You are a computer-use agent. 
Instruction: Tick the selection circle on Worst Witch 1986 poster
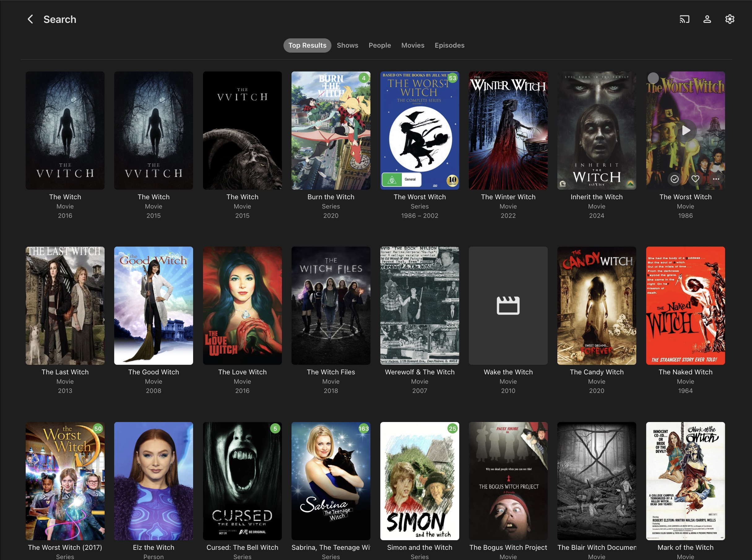point(653,78)
